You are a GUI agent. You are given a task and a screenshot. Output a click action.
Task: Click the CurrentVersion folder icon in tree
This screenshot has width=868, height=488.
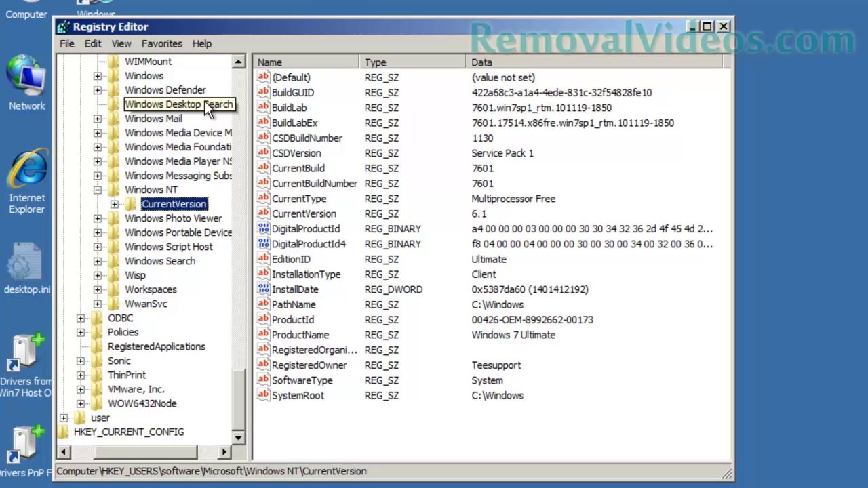pos(131,204)
